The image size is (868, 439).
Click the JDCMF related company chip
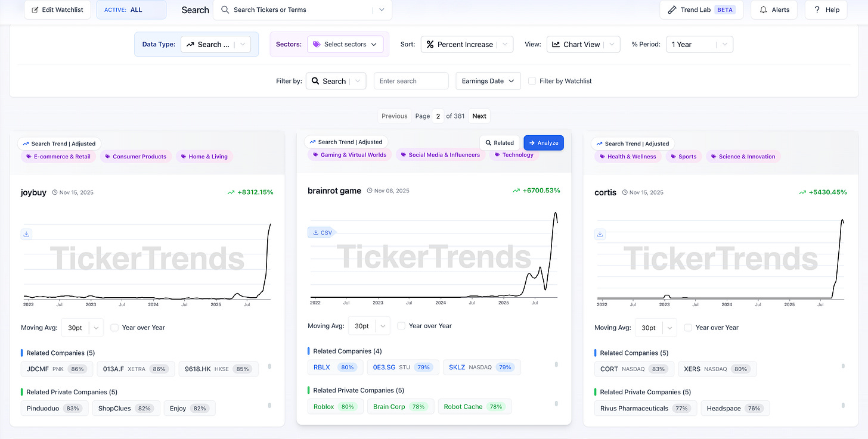[x=57, y=369]
